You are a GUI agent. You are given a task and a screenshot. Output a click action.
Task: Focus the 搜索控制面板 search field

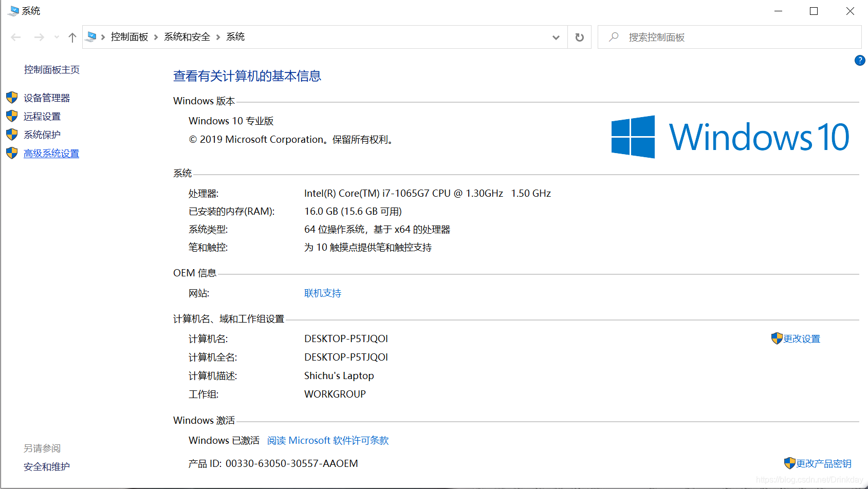729,37
